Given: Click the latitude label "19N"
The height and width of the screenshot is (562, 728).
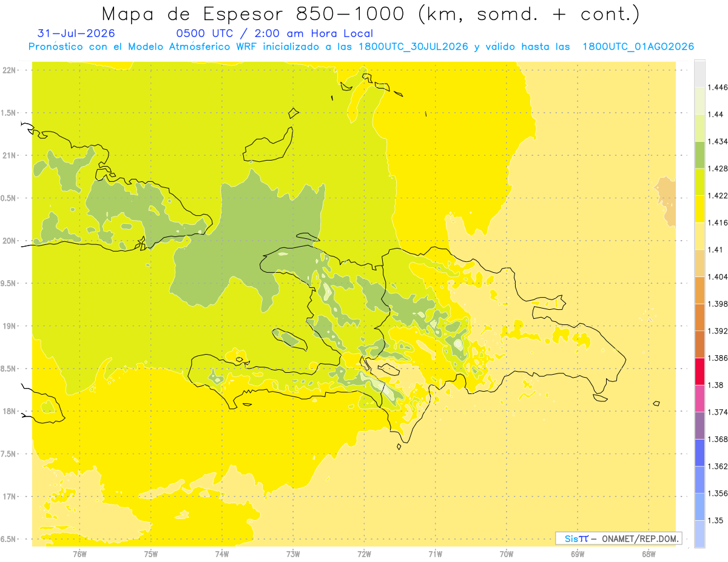Looking at the screenshot, I should pos(10,326).
